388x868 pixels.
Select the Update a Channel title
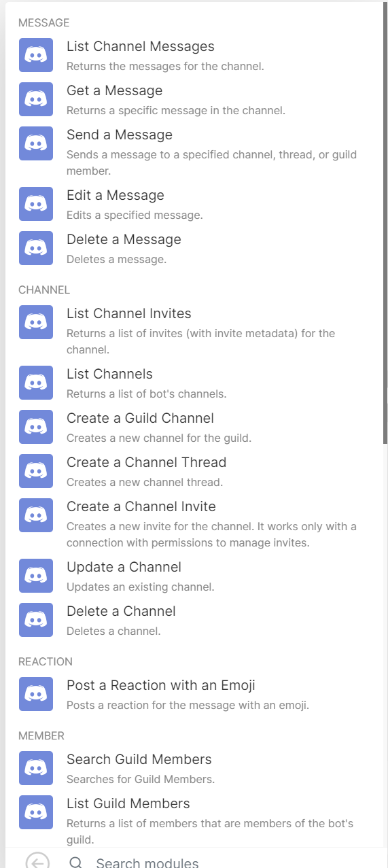pyautogui.click(x=124, y=567)
